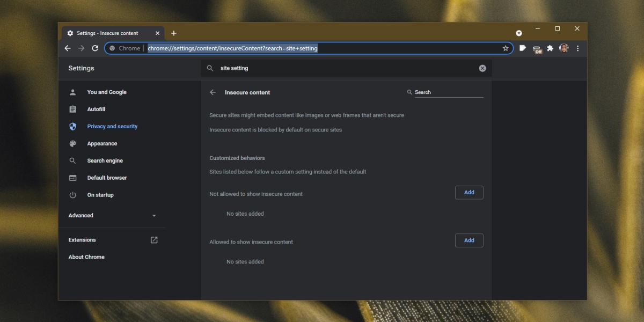Add site to Allowed insecure content list
Image resolution: width=644 pixels, height=322 pixels.
(x=469, y=240)
